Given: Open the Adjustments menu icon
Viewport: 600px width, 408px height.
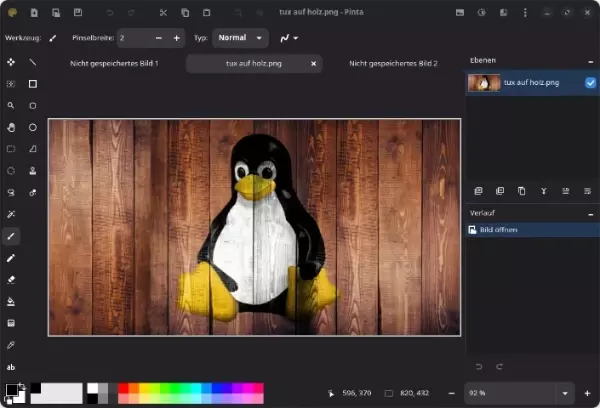Looking at the screenshot, I should pyautogui.click(x=482, y=13).
